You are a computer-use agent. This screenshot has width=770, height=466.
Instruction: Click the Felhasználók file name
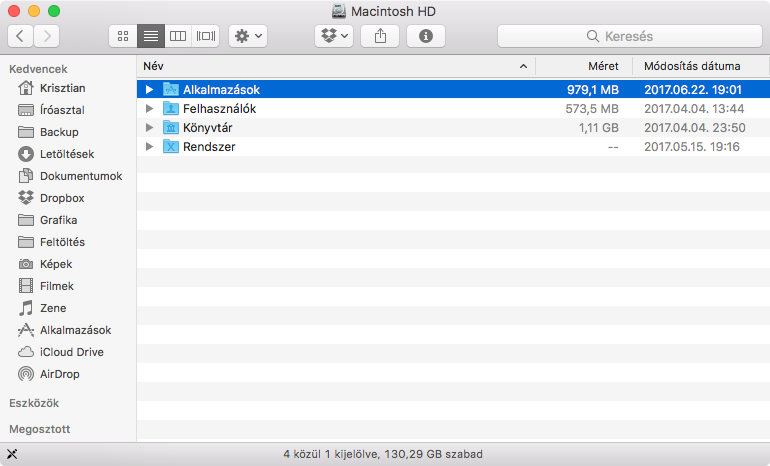[x=220, y=109]
